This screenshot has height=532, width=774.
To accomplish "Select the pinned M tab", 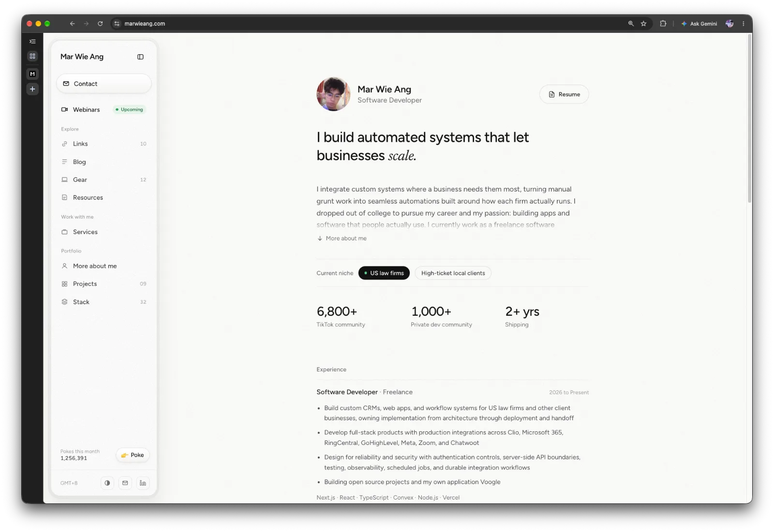I will tap(32, 74).
